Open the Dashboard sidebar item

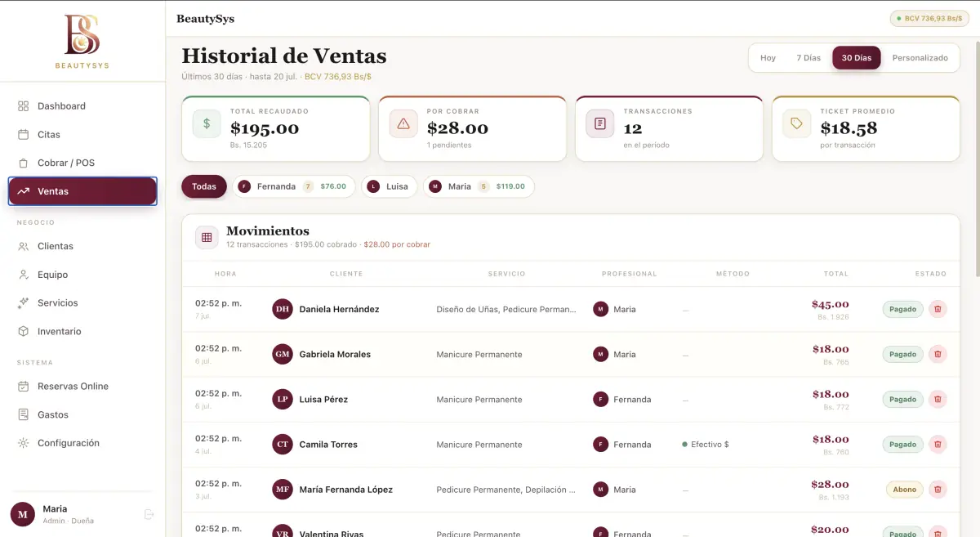(82, 106)
